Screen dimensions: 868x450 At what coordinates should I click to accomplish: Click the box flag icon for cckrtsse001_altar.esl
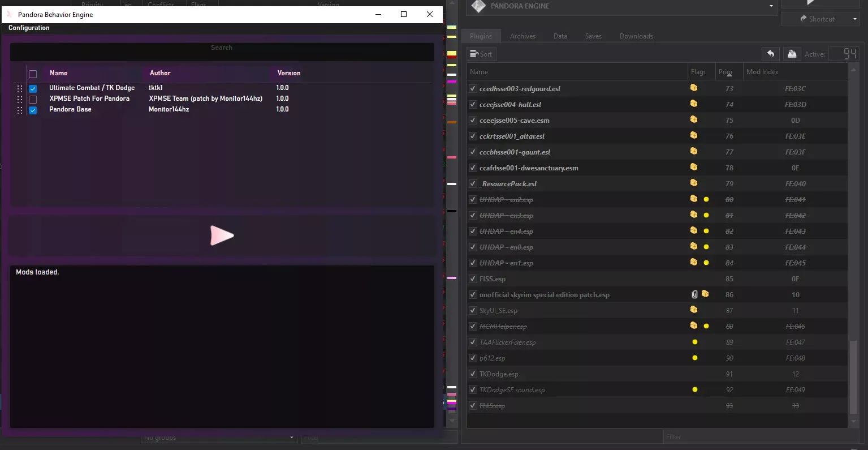tap(694, 135)
